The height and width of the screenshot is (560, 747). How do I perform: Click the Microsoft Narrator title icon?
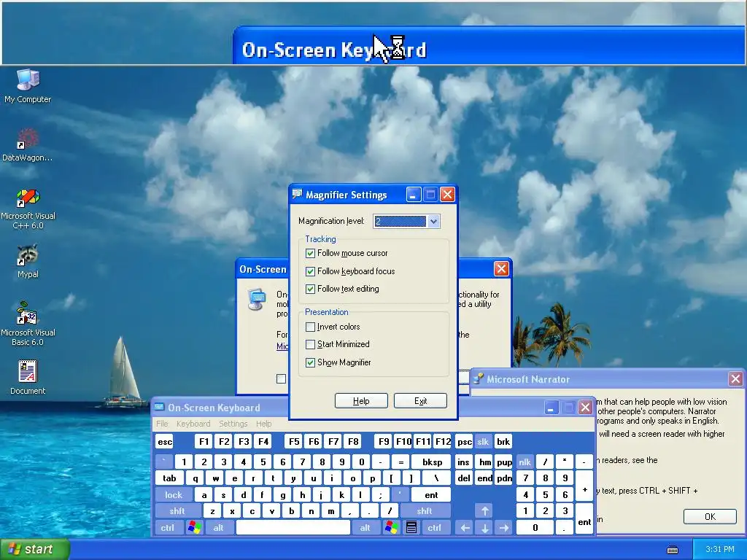tap(478, 379)
